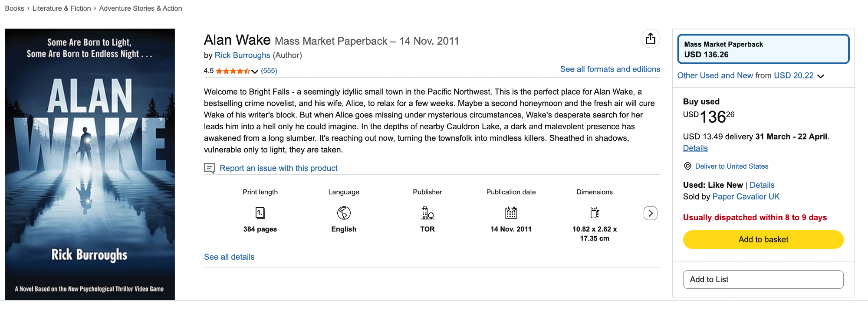Image resolution: width=868 pixels, height=310 pixels.
Task: Click the Dimensions ruler icon
Action: 595,213
